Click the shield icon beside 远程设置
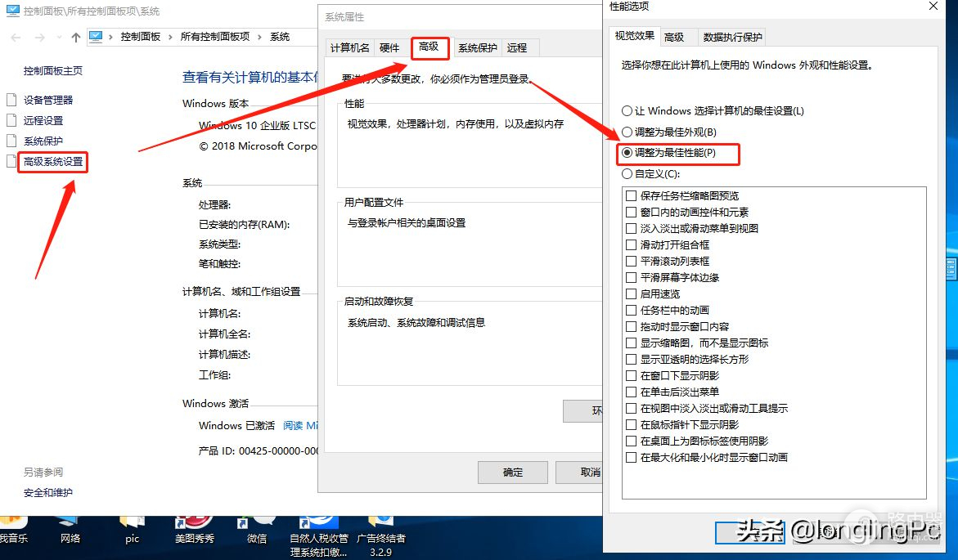Image resolution: width=958 pixels, height=560 pixels. pos(11,120)
